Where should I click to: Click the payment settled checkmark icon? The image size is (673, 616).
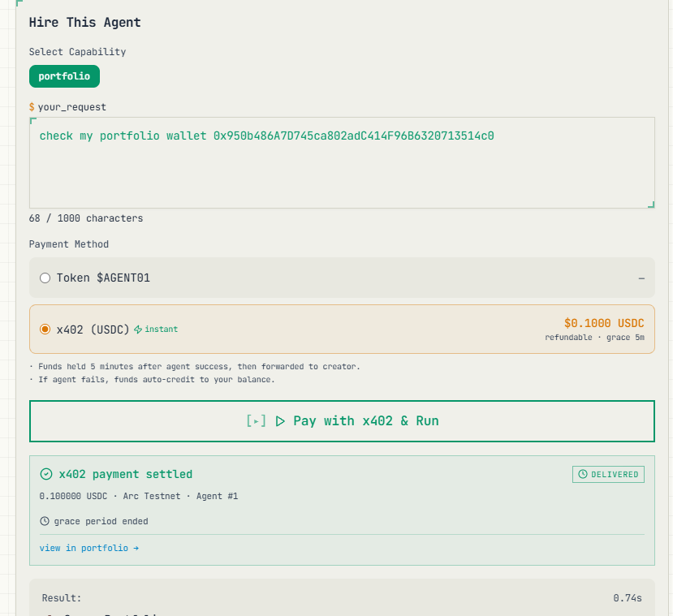click(x=46, y=474)
